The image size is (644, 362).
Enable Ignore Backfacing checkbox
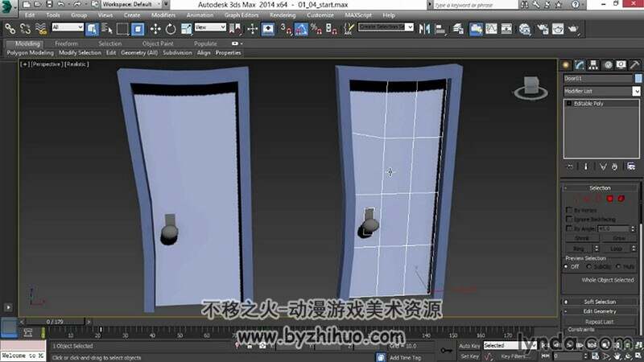point(569,219)
